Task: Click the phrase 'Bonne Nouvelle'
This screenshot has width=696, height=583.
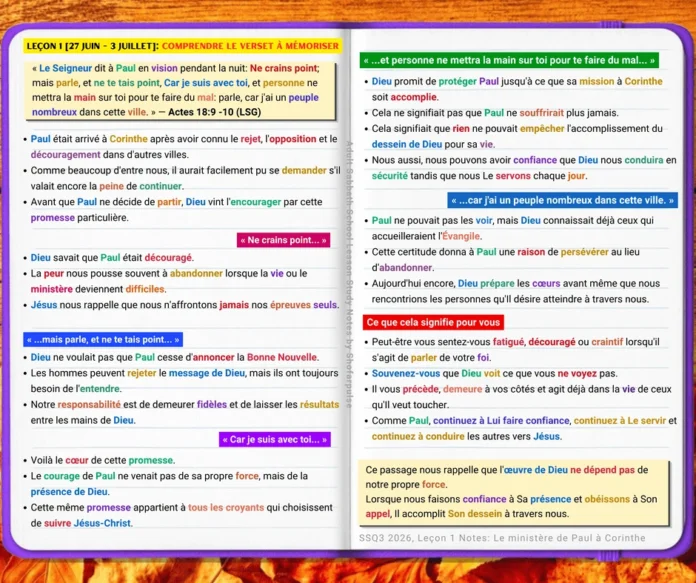Action: tap(281, 357)
